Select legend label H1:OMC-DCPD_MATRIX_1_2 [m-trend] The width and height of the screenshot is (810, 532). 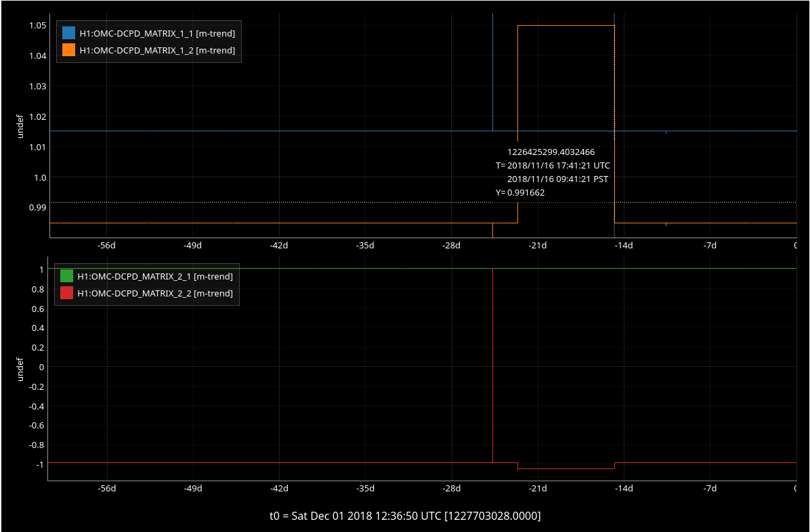point(157,50)
